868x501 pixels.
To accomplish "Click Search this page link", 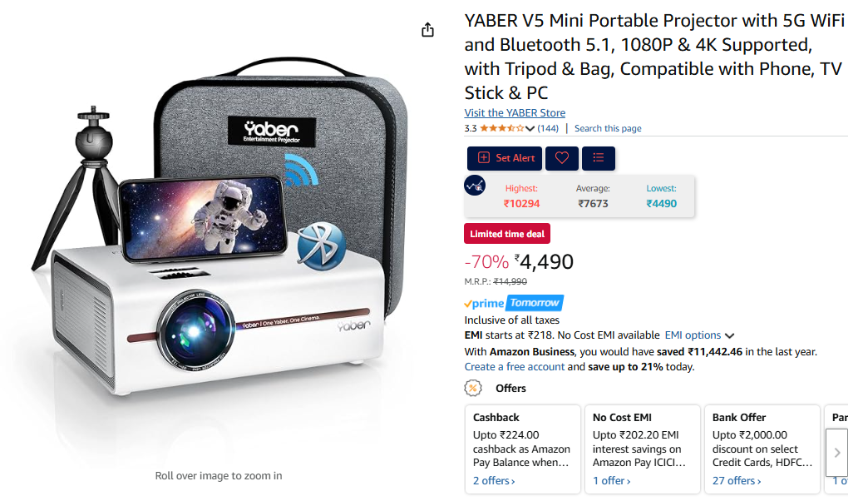I will click(x=608, y=128).
